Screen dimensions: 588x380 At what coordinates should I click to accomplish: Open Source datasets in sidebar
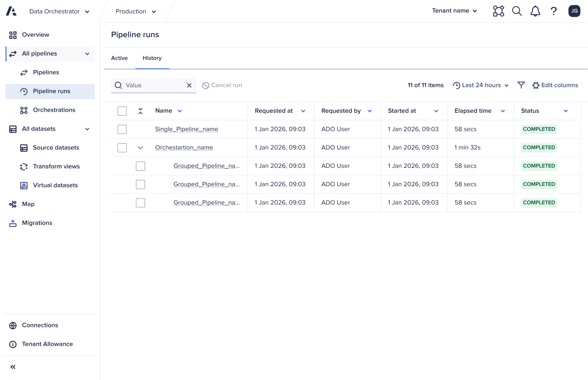(x=50, y=148)
